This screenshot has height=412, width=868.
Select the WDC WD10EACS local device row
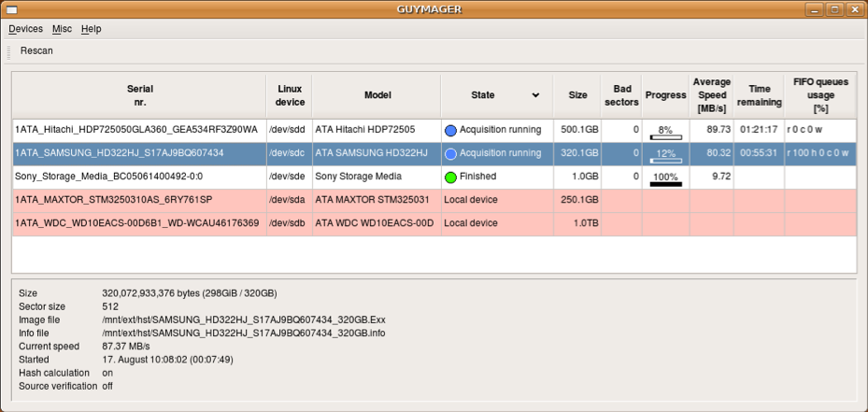(x=139, y=223)
